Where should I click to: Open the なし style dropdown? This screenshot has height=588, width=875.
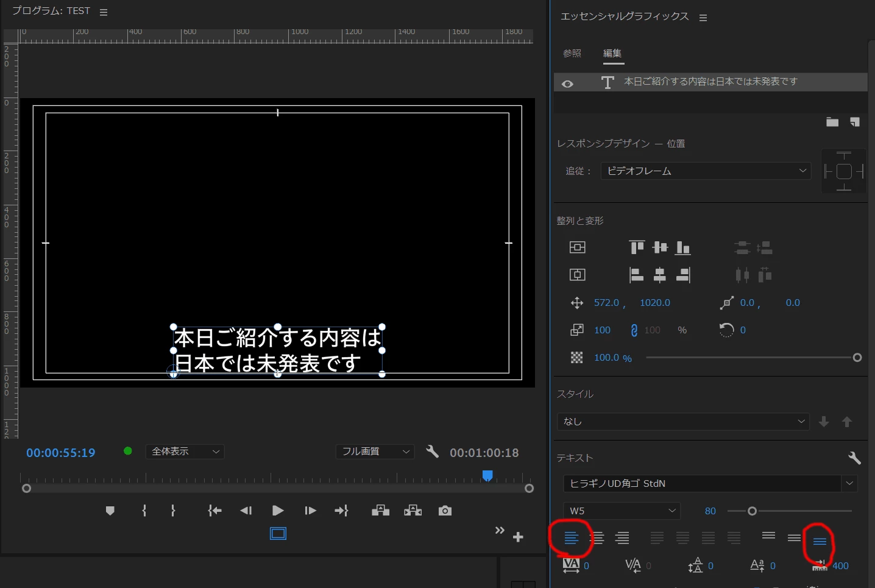(x=683, y=422)
